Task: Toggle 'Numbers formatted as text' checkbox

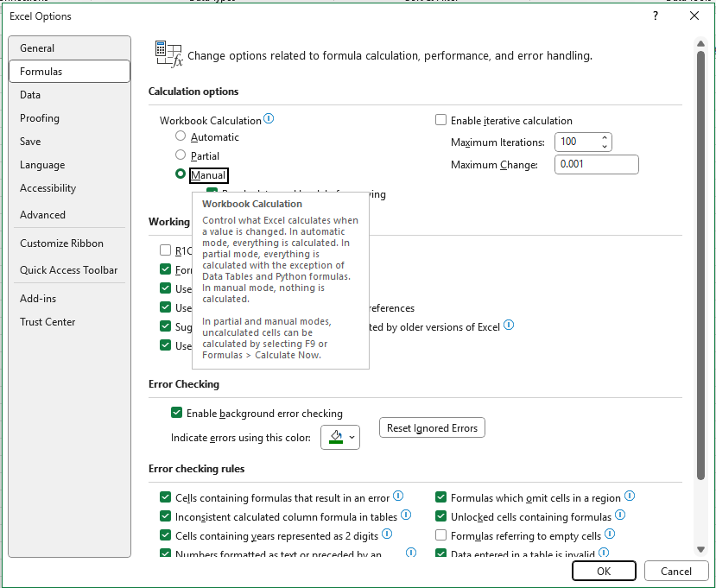Action: point(165,553)
